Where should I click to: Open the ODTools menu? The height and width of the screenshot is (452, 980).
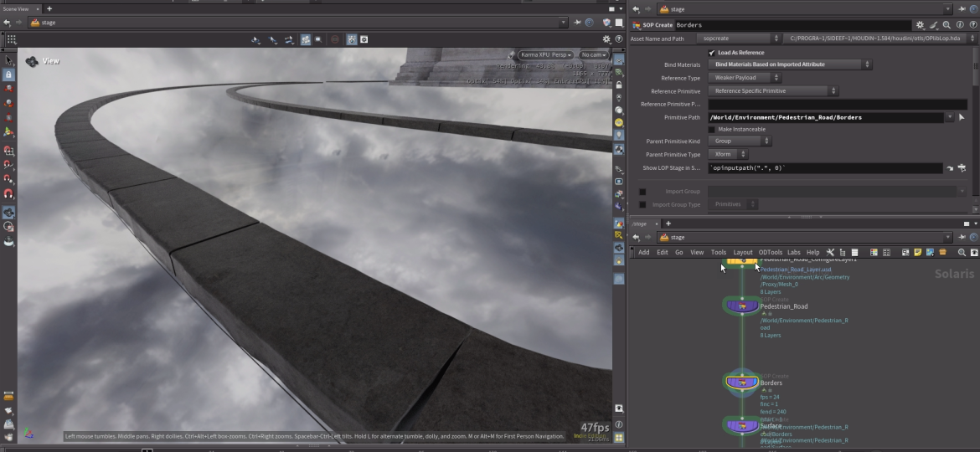[x=770, y=252]
